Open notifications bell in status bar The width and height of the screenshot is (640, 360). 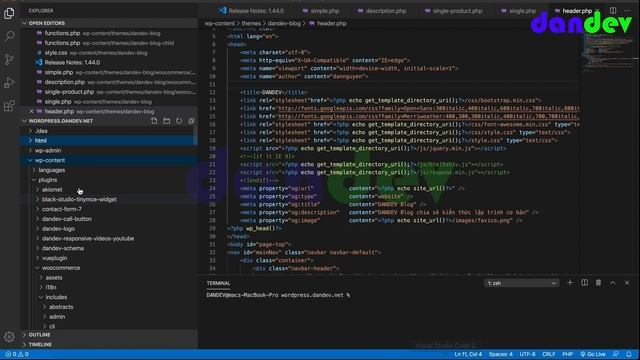click(x=629, y=354)
